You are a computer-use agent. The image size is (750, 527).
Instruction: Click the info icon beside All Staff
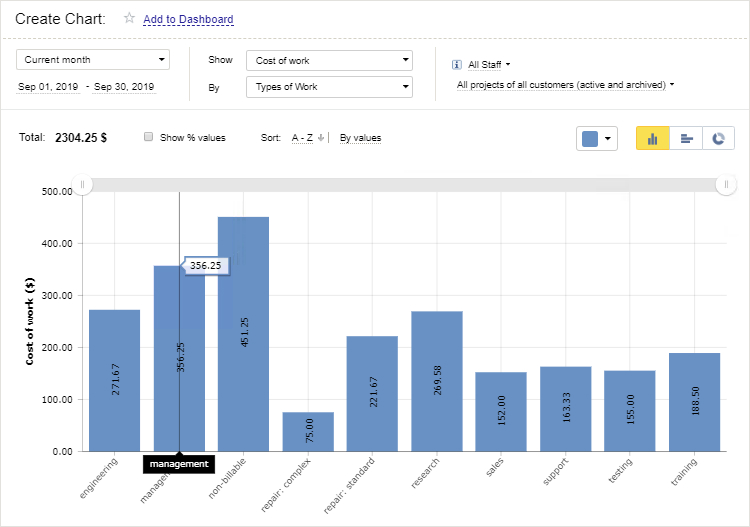click(457, 65)
